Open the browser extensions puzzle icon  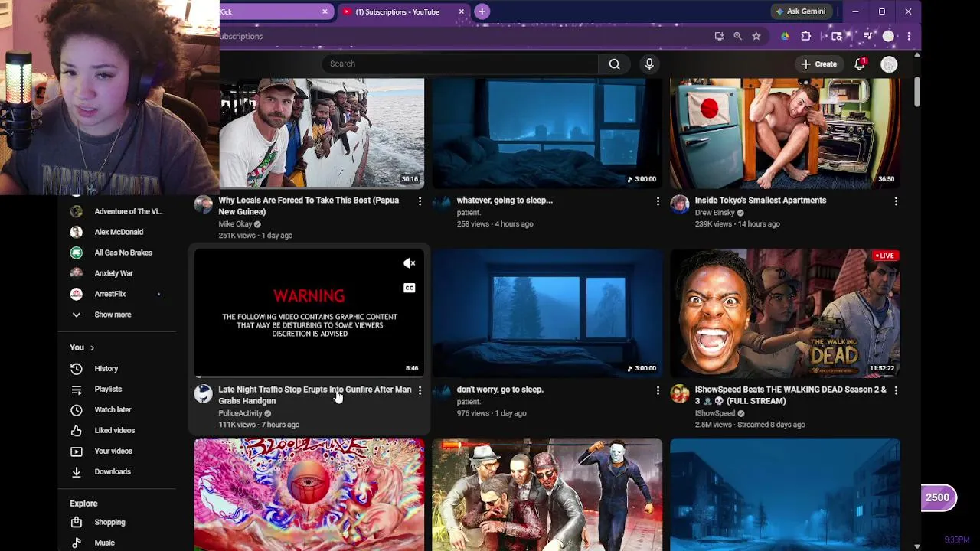point(805,36)
